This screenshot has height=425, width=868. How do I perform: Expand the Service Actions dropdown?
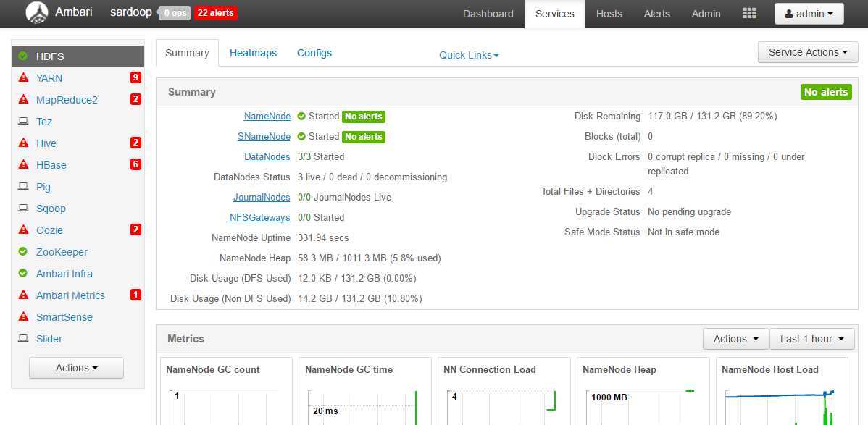[808, 52]
